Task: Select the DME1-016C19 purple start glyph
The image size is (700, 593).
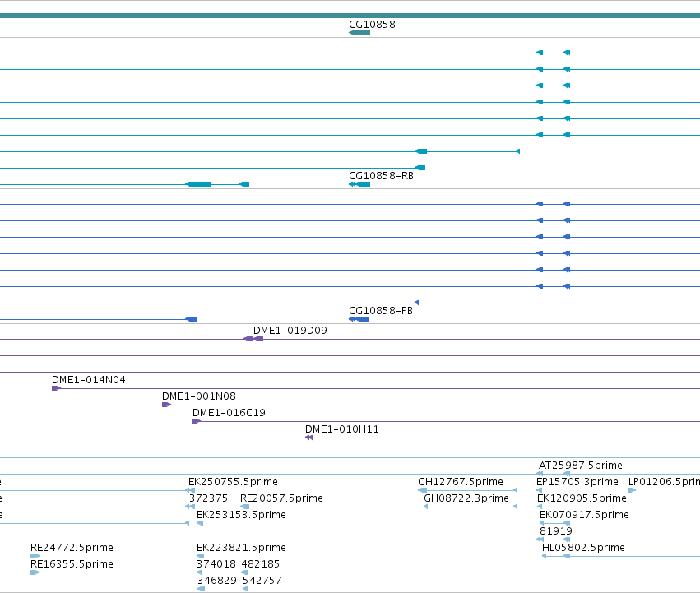Action: click(x=197, y=422)
